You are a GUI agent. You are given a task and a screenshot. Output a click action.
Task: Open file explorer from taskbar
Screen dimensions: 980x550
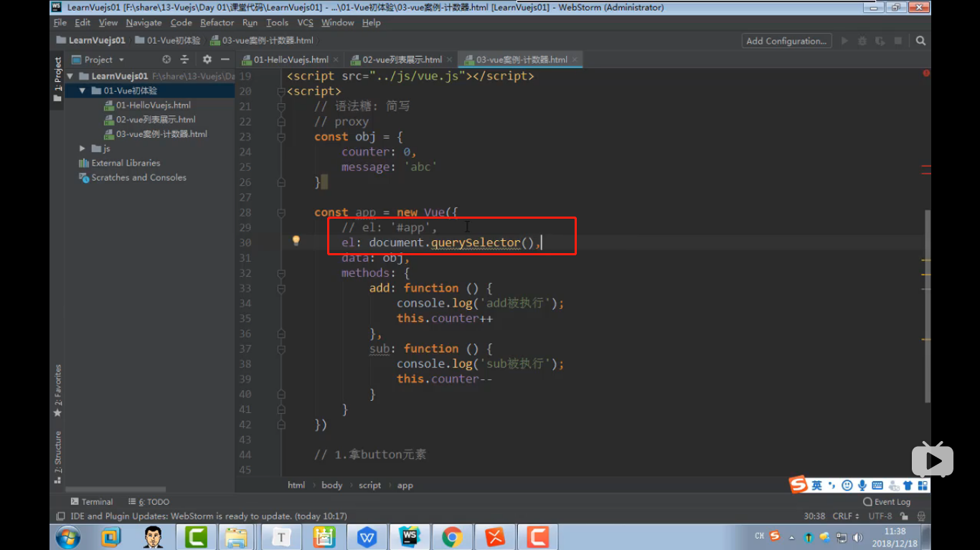237,536
